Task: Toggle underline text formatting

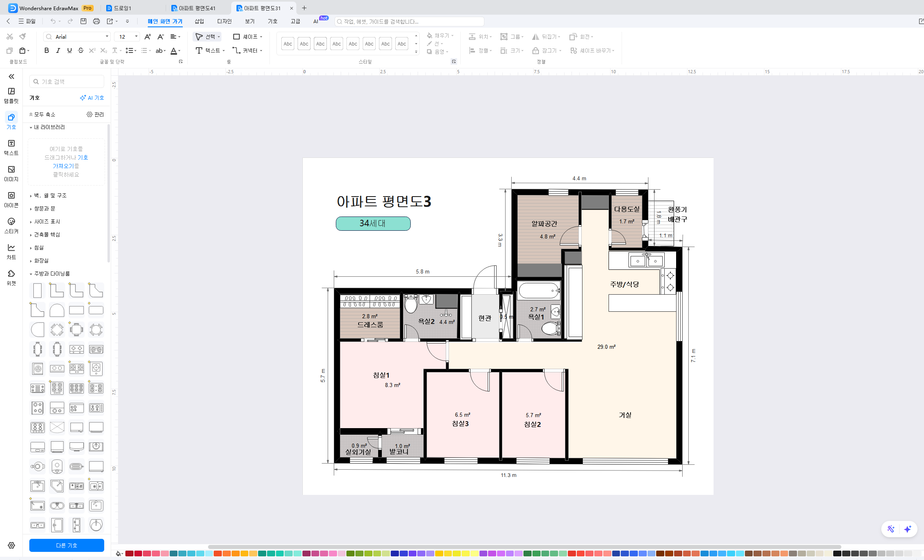Action: pyautogui.click(x=69, y=50)
